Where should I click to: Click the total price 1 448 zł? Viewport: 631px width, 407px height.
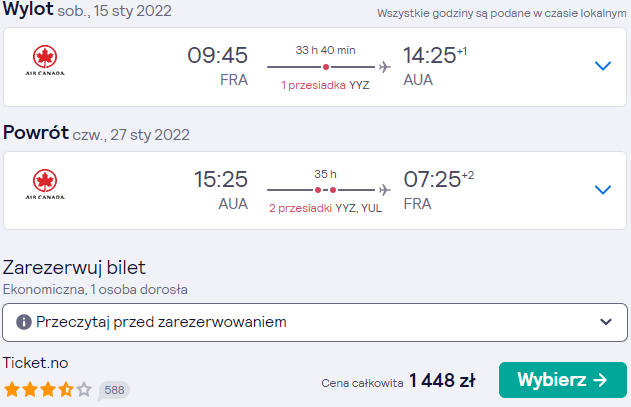tap(442, 380)
